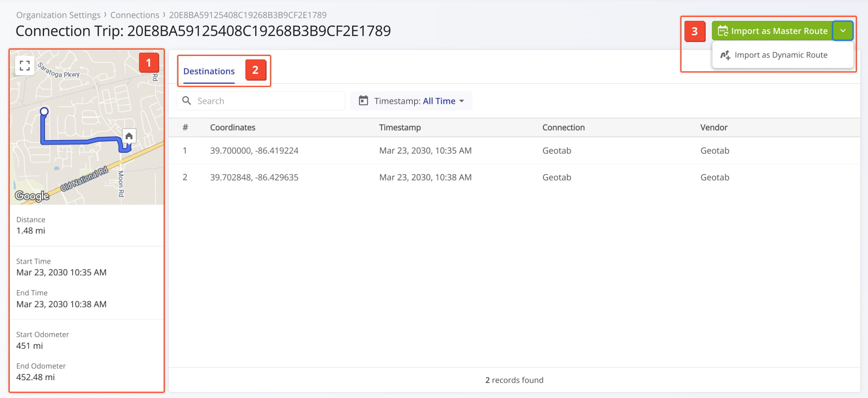Click the Google logo on the map
Screen dimensions: 868x398
(x=32, y=196)
